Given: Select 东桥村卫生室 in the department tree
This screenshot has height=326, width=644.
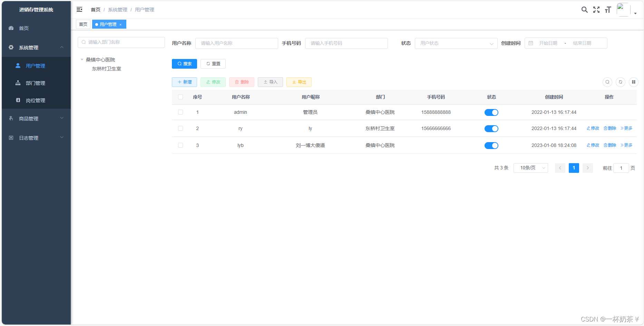Looking at the screenshot, I should click(107, 69).
